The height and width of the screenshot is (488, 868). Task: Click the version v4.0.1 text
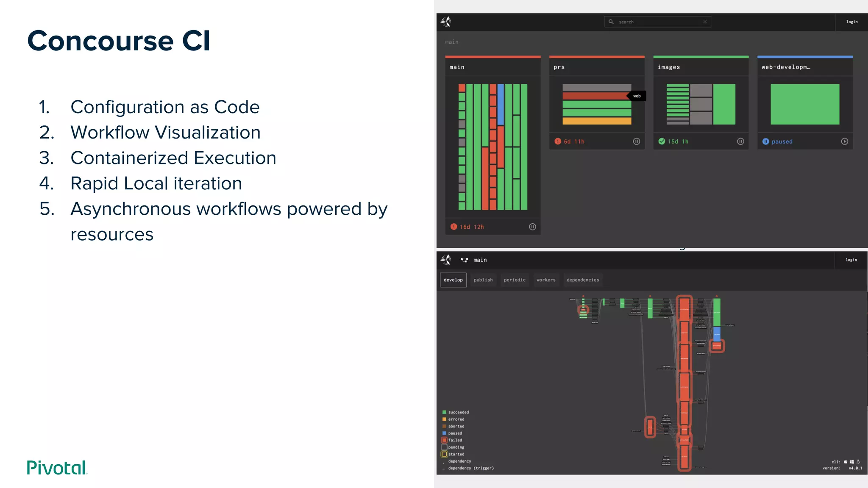855,468
